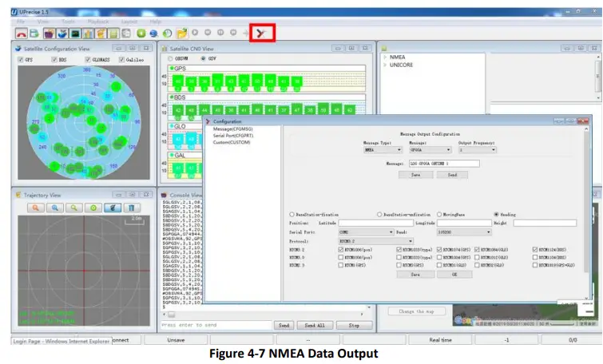The height and width of the screenshot is (364, 603).
Task: Select the MovingBase radio button
Action: 439,215
